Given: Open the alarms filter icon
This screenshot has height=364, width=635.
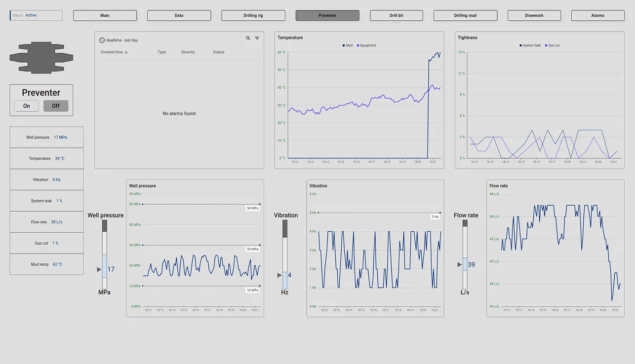Looking at the screenshot, I should coord(257,38).
